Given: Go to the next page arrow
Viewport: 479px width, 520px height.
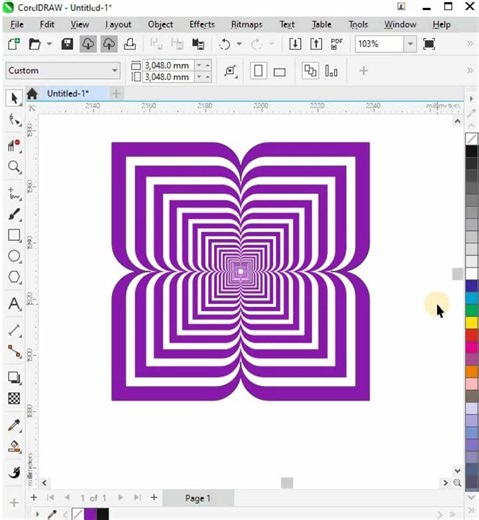Looking at the screenshot, I should coord(120,498).
